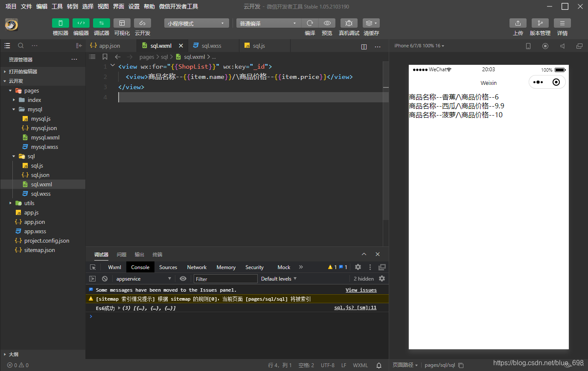Open resource manager more options
This screenshot has height=371, width=588.
pyautogui.click(x=74, y=59)
